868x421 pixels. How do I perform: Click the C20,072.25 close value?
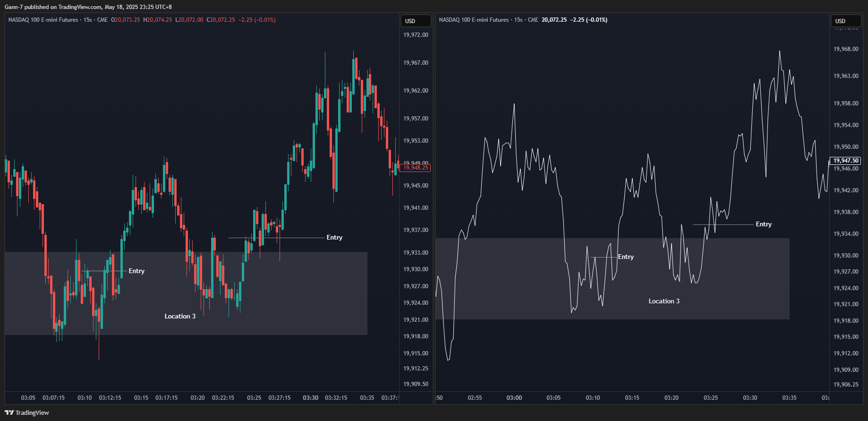pyautogui.click(x=221, y=20)
